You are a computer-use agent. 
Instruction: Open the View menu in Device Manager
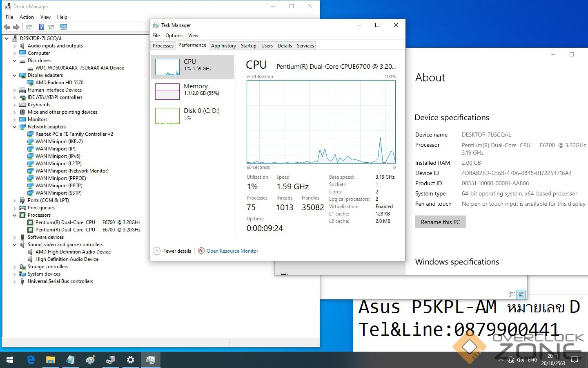(45, 17)
